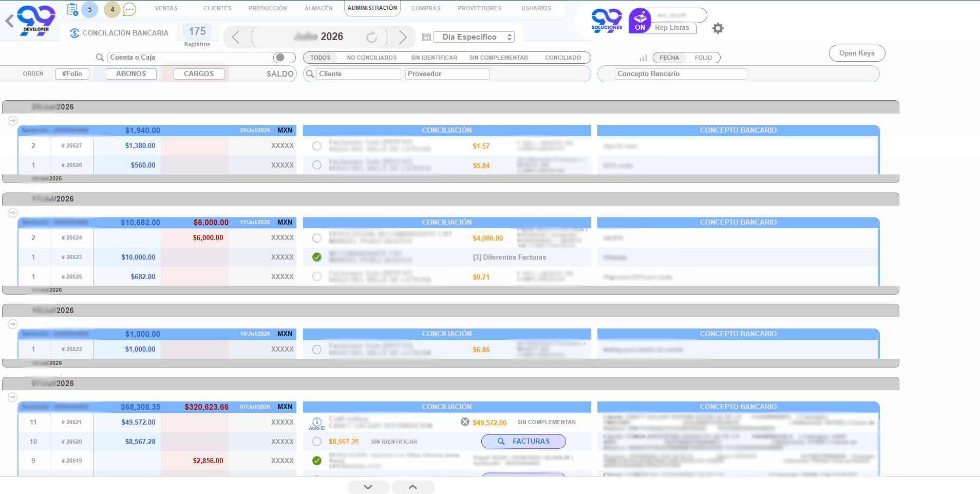Click the Open Keys button
Screen dimensions: 980x494
click(857, 53)
